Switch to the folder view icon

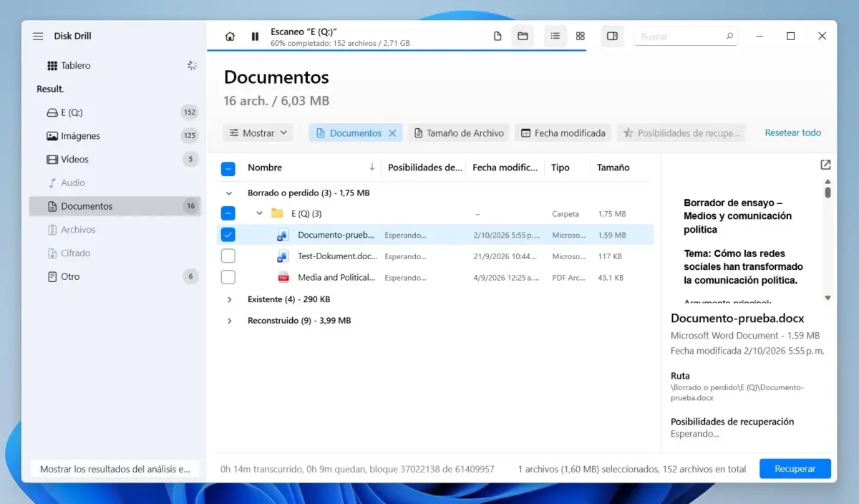click(x=523, y=37)
